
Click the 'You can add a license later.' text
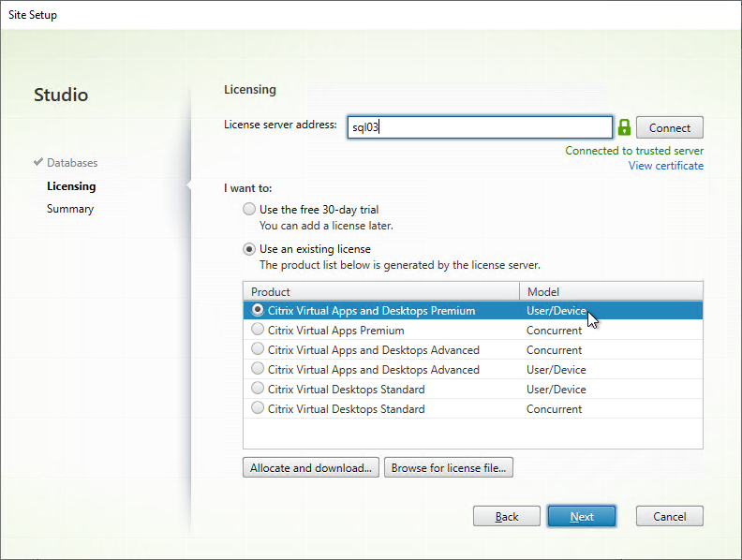(326, 226)
